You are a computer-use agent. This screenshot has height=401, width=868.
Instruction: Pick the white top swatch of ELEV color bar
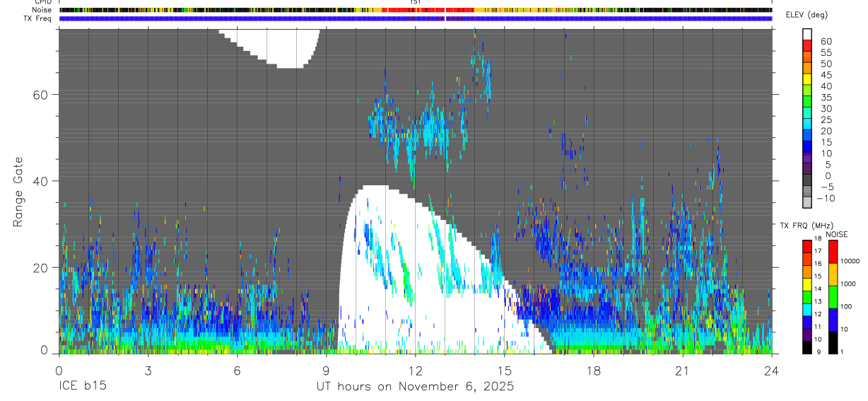[808, 35]
